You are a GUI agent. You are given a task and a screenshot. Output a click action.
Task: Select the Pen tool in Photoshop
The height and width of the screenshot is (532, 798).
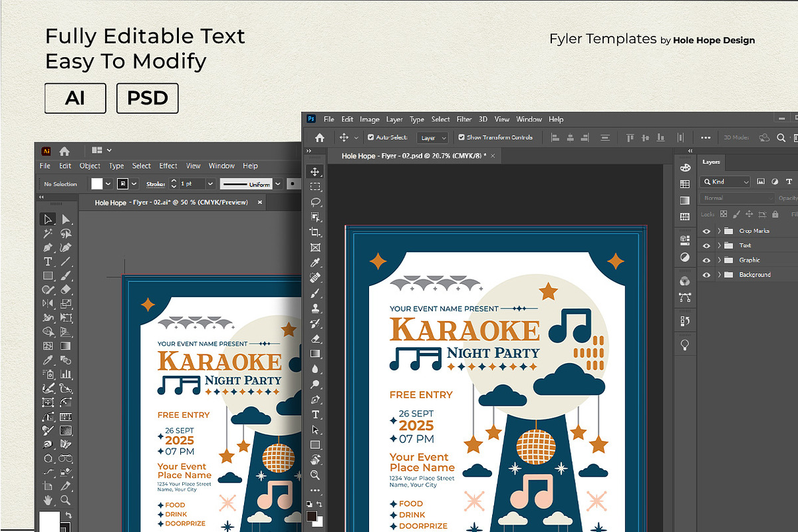[x=315, y=400]
